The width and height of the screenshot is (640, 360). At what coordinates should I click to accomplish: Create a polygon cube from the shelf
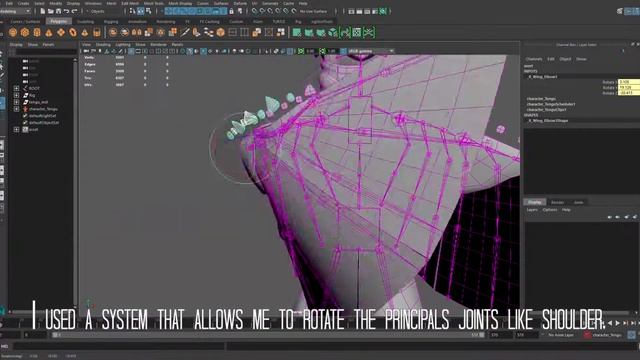[x=25, y=32]
